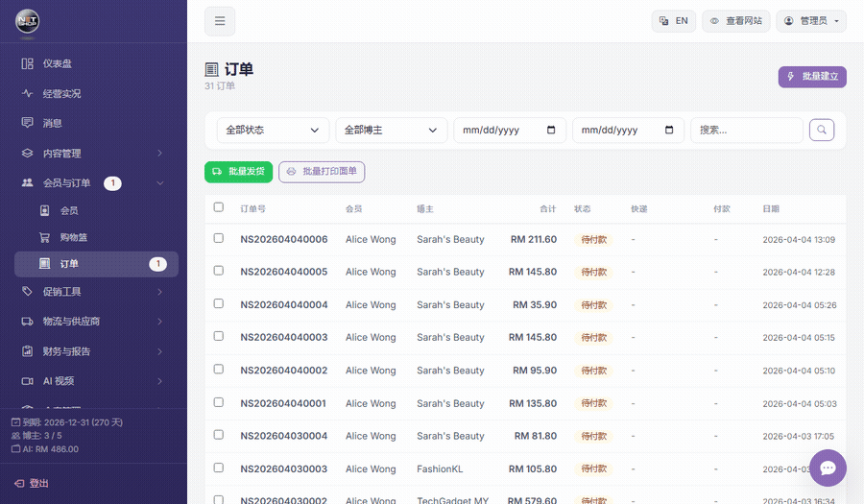This screenshot has height=504, width=864.
Task: Toggle sidebar with hamburger menu button
Action: click(220, 21)
